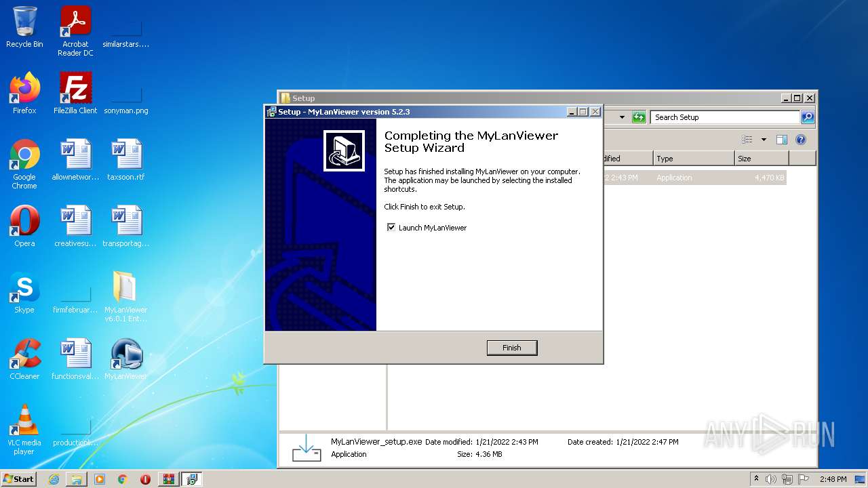Select the CCleaner desktop shortcut
This screenshot has width=868, height=488.
[24, 359]
